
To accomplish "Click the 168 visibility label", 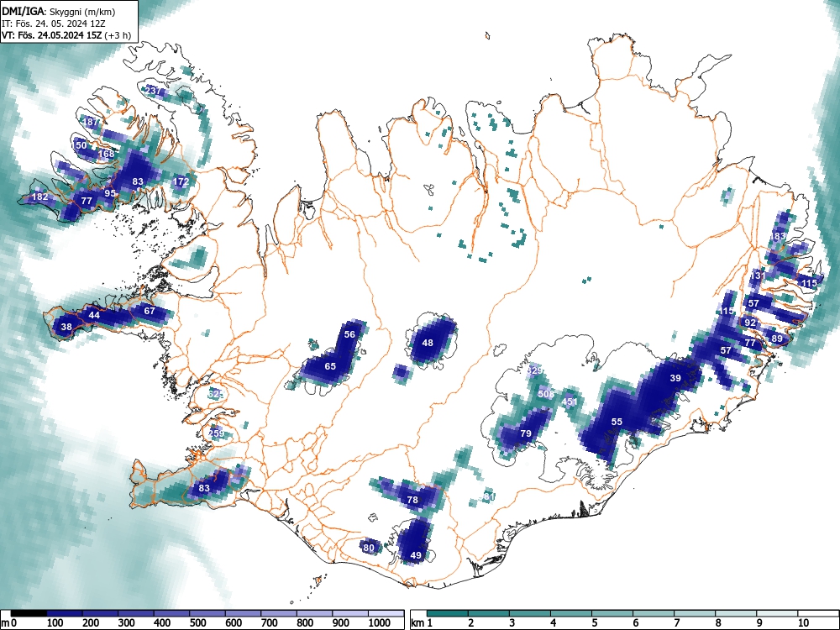I will [107, 154].
